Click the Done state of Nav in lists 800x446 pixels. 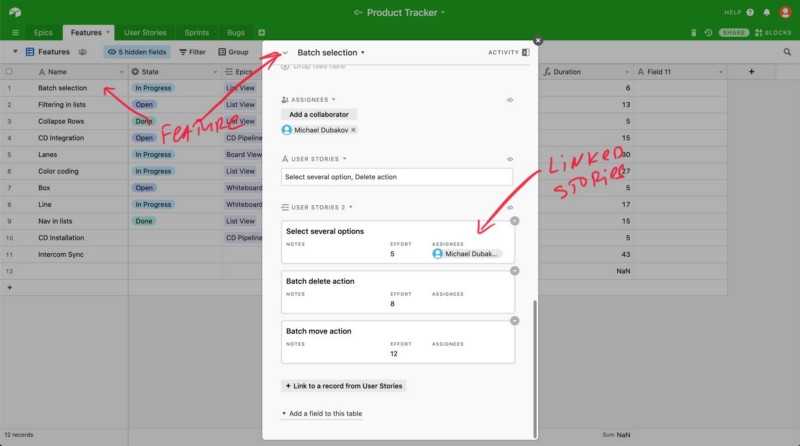[x=144, y=221]
